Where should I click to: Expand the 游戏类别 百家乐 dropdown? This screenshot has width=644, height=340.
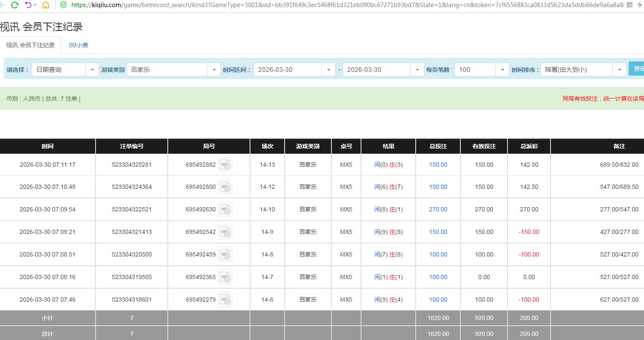[214, 70]
